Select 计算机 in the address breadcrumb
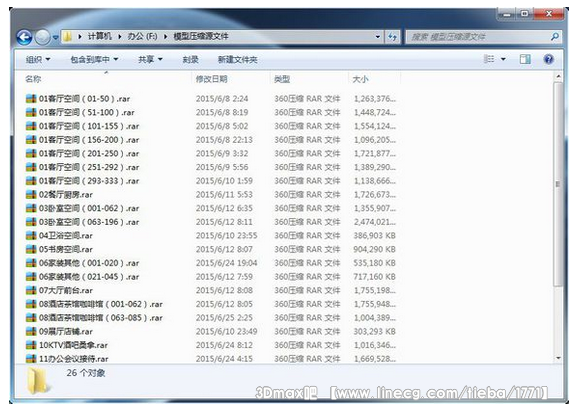This screenshot has width=577, height=410. click(100, 36)
